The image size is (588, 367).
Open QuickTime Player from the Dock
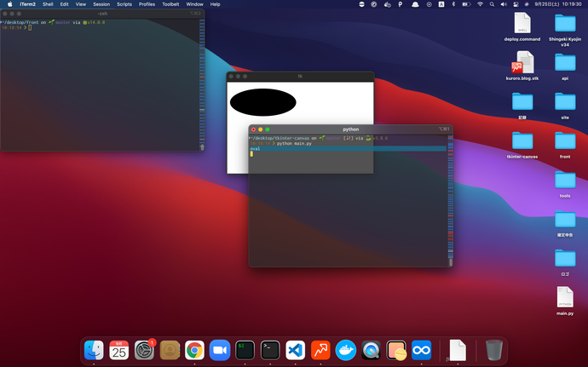point(371,350)
